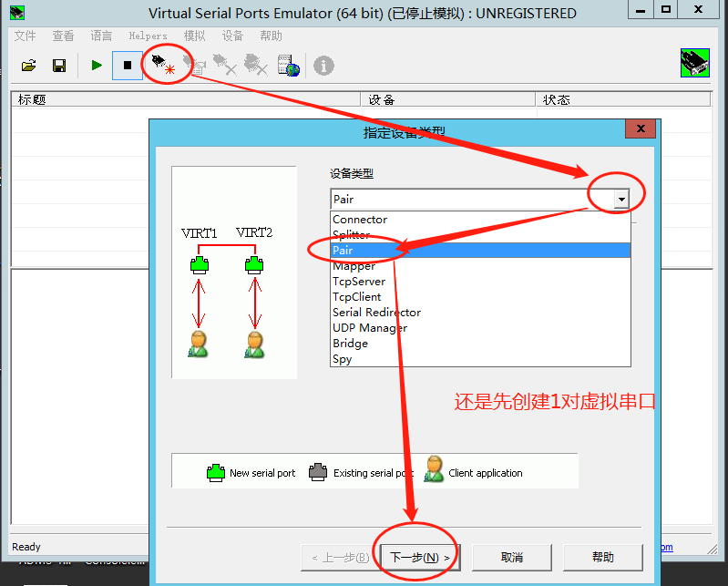Screen dimensions: 728x586
Task: Save configuration with the floppy disk icon
Action: click(x=59, y=66)
